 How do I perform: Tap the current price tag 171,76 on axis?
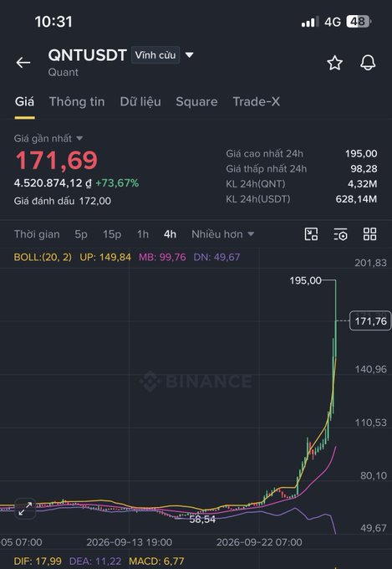[370, 320]
